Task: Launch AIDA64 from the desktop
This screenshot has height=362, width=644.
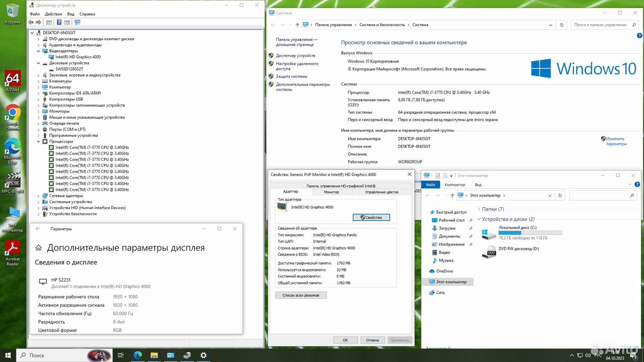Action: click(13, 80)
